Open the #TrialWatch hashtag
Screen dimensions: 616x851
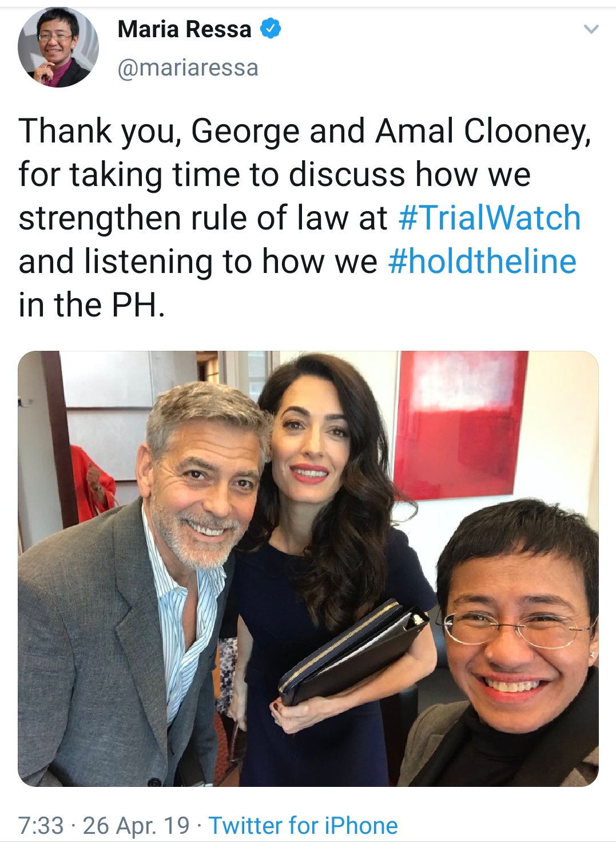[x=489, y=218]
